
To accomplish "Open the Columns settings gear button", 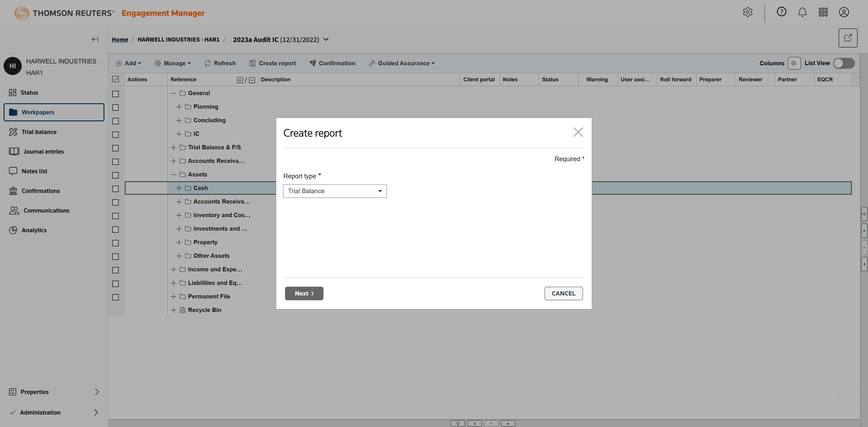I will [x=794, y=63].
